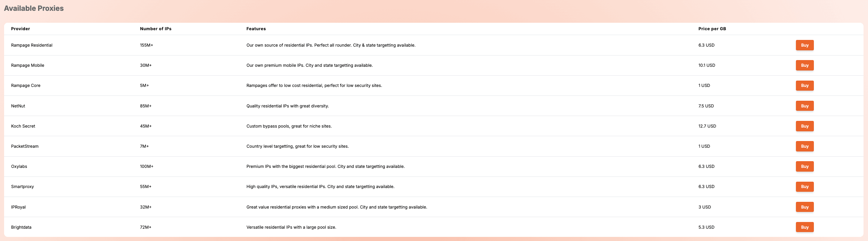The width and height of the screenshot is (868, 241).
Task: Buy the Rampage Residential proxy plan
Action: tap(805, 45)
